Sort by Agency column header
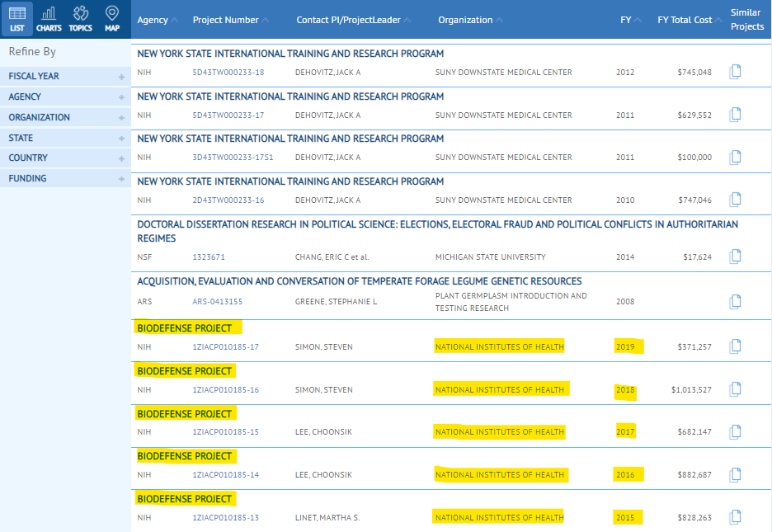This screenshot has height=532, width=772. tap(157, 20)
